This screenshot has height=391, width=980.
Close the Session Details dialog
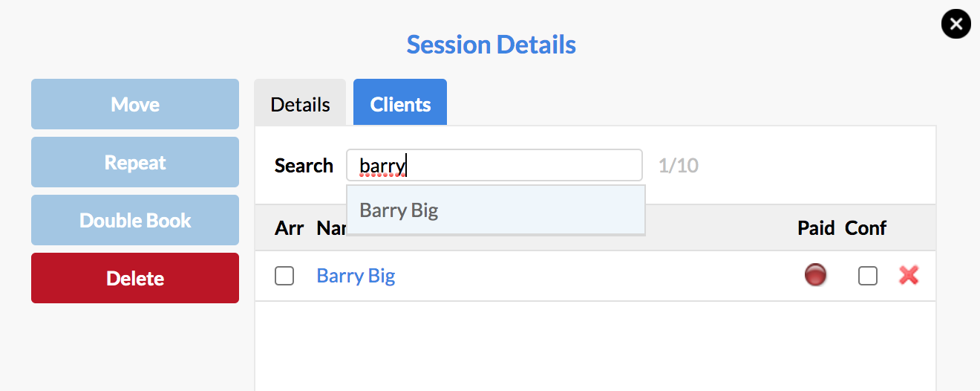(956, 24)
